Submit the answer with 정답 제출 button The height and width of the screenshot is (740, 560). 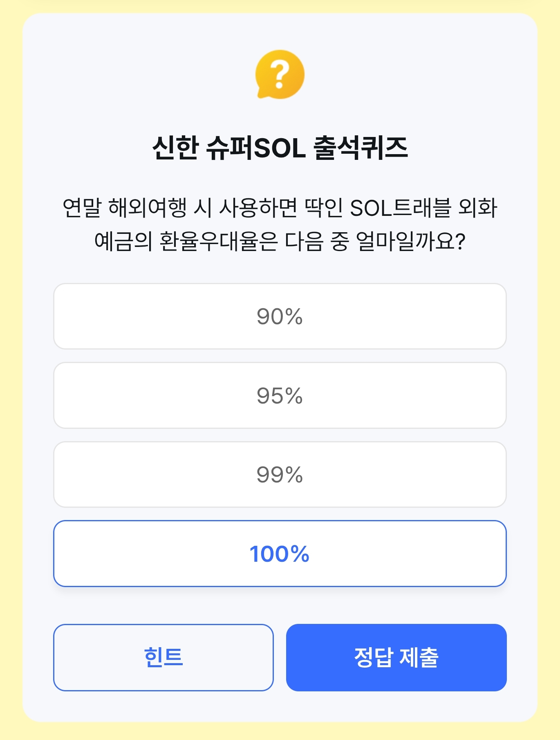coord(396,657)
